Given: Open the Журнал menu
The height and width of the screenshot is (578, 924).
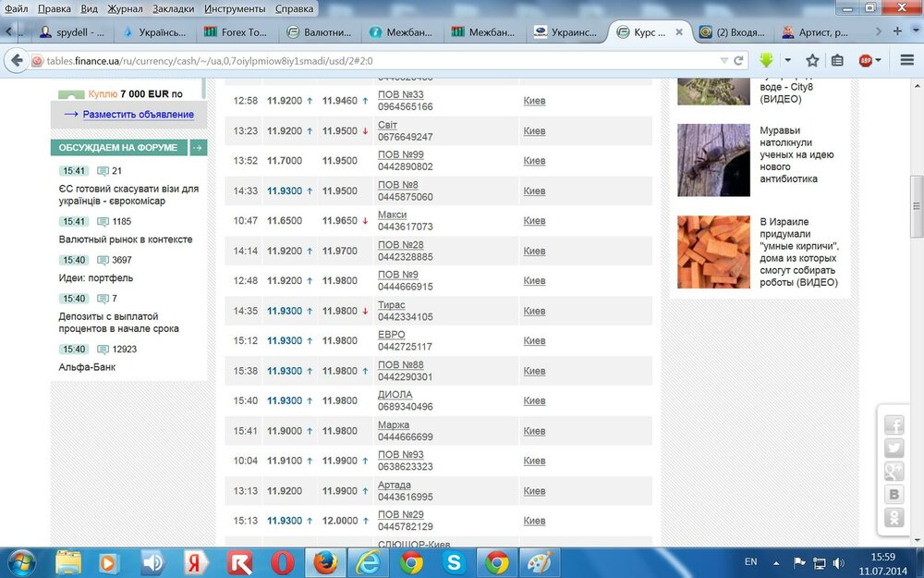Looking at the screenshot, I should [x=125, y=9].
